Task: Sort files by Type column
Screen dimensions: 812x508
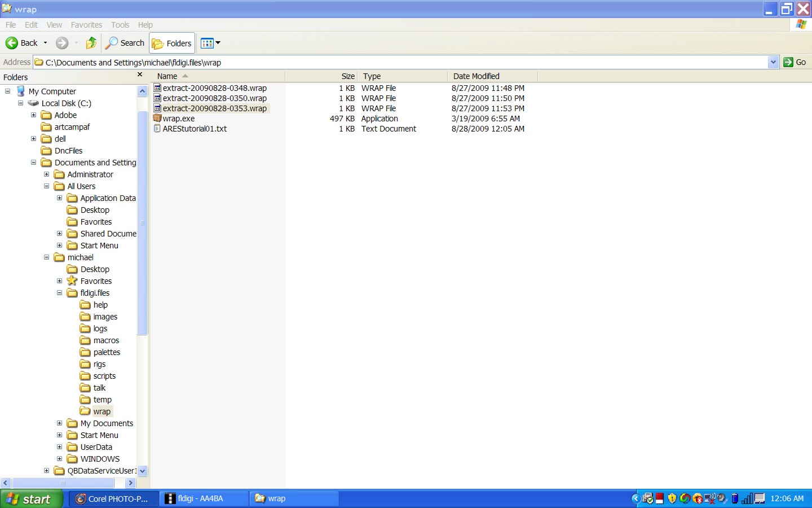Action: [403, 76]
